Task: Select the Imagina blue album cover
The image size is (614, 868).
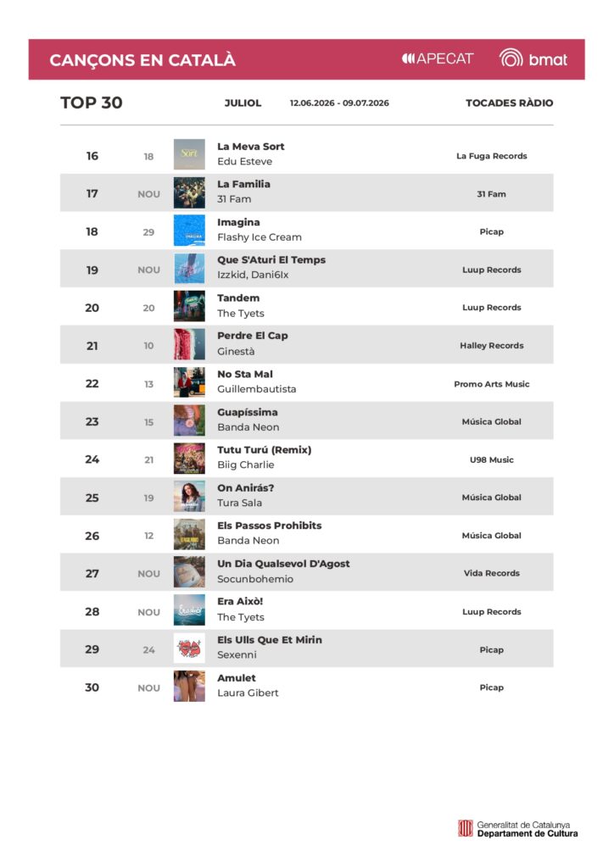Action: coord(189,230)
